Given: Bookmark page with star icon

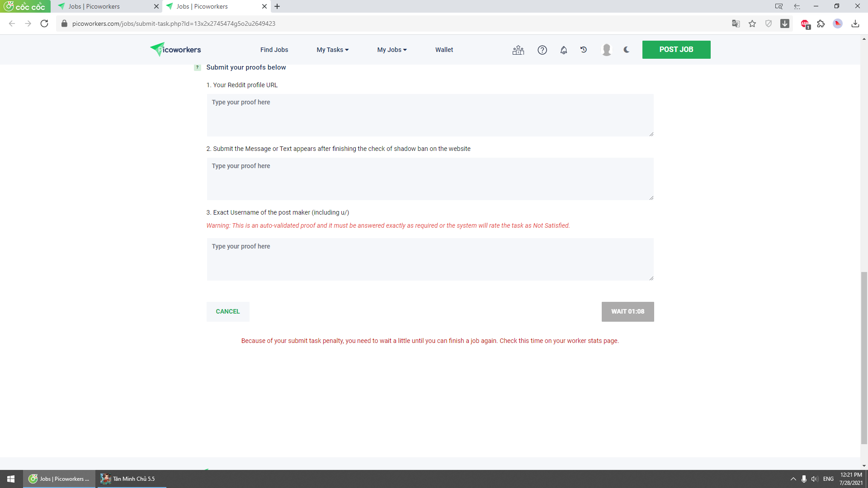Looking at the screenshot, I should pyautogui.click(x=752, y=23).
